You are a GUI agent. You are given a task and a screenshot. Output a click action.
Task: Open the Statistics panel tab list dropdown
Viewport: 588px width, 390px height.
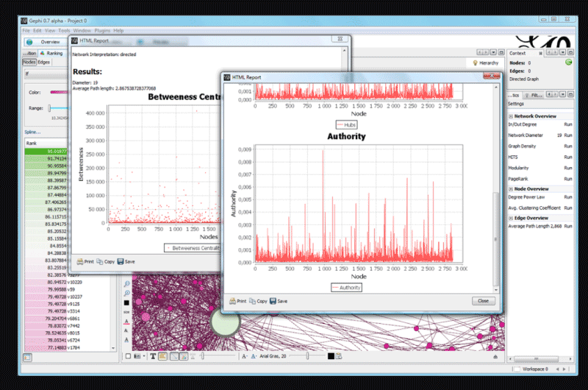pyautogui.click(x=563, y=94)
